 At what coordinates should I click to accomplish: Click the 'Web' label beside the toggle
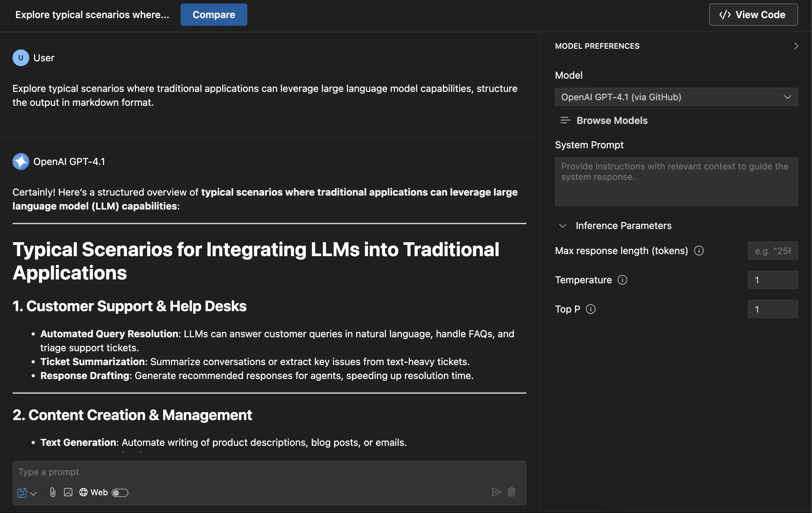point(99,492)
